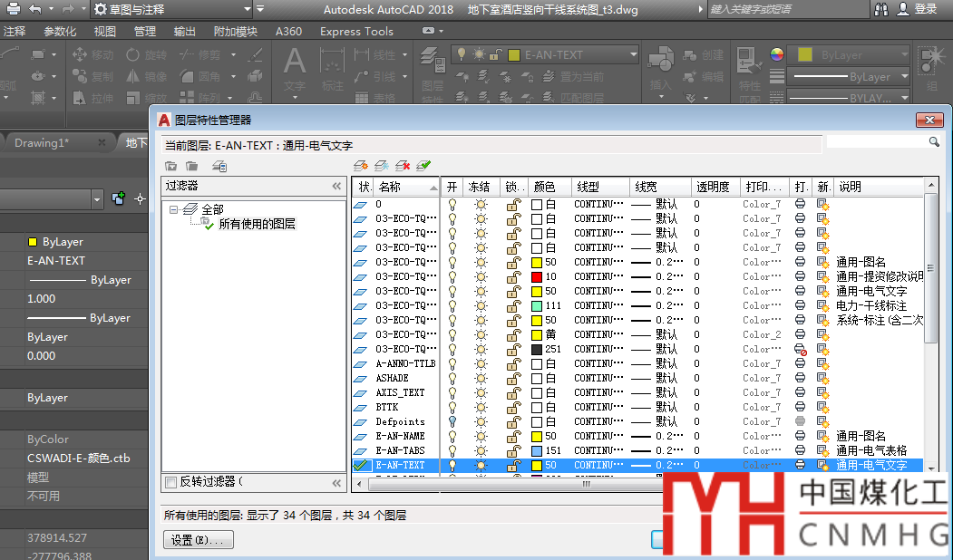Click the New Layer icon in layer manager

pyautogui.click(x=360, y=166)
